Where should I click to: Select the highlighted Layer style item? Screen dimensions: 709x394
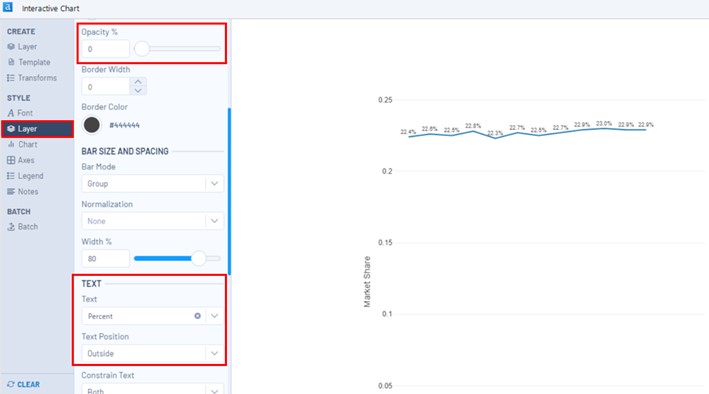37,129
